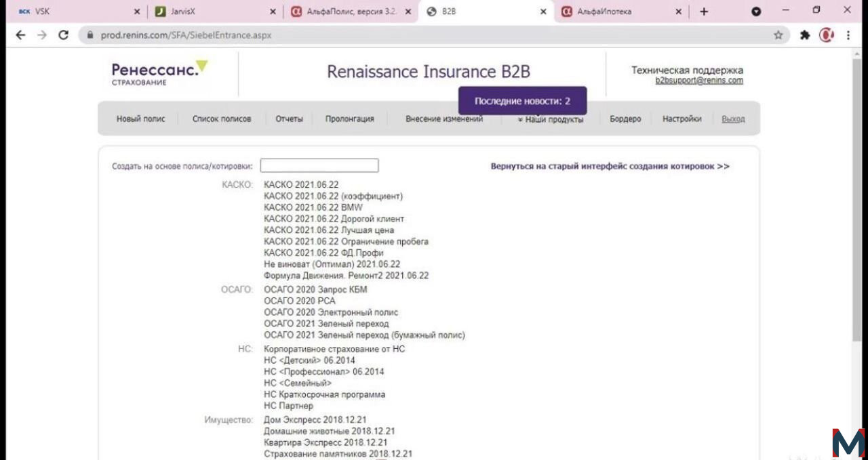Open the Extensions puzzle icon
The height and width of the screenshot is (460, 868).
(805, 35)
